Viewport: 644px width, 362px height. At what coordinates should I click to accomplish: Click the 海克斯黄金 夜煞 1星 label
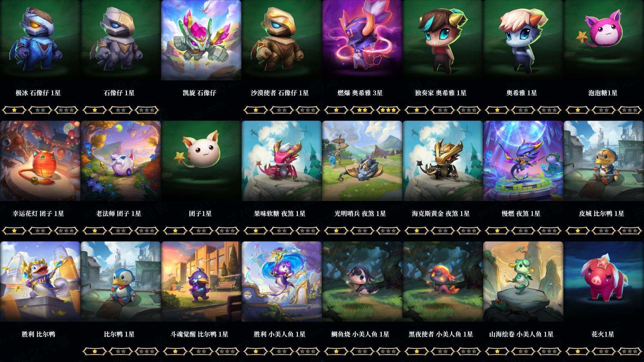[441, 214]
